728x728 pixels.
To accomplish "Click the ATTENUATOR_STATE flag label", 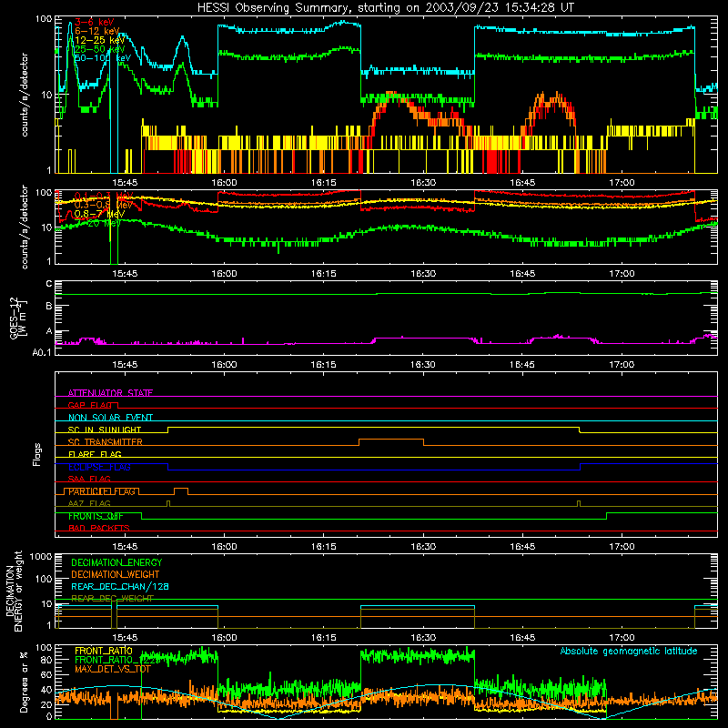I will (x=110, y=393).
